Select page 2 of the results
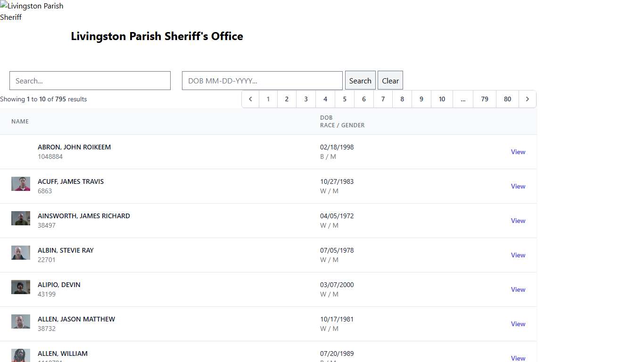This screenshot has width=644, height=362. tap(287, 99)
